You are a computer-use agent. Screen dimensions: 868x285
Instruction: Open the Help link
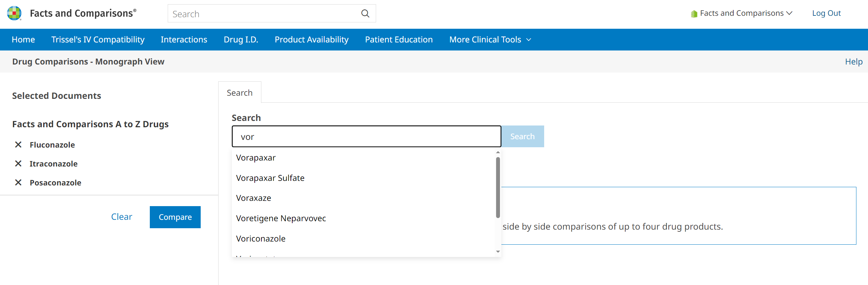point(853,62)
